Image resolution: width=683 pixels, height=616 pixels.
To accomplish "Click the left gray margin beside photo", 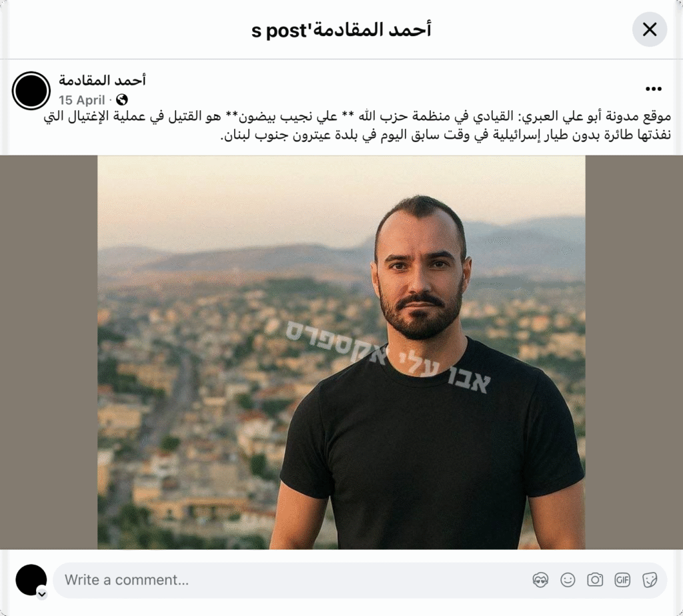I will (49, 352).
